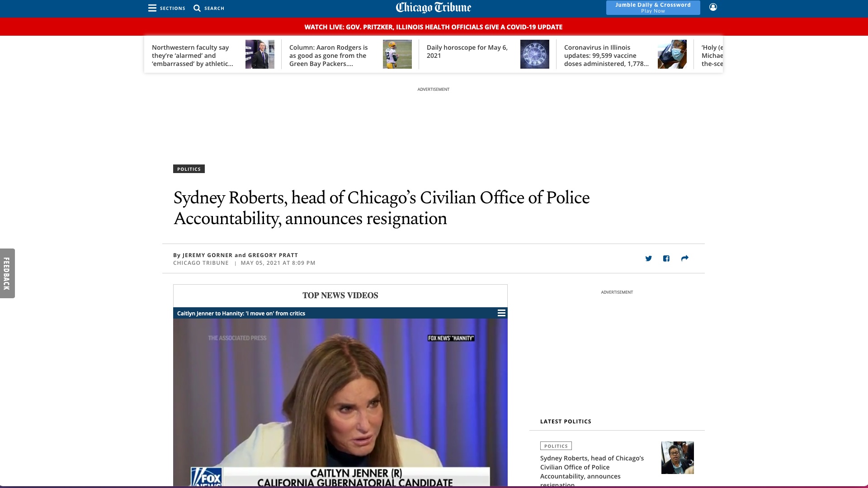The image size is (868, 488).
Task: Open video playlist menu icon
Action: [x=501, y=313]
